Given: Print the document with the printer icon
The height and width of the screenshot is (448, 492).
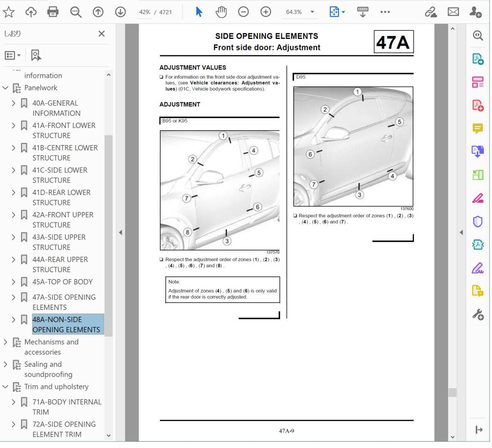Looking at the screenshot, I should pos(53,12).
